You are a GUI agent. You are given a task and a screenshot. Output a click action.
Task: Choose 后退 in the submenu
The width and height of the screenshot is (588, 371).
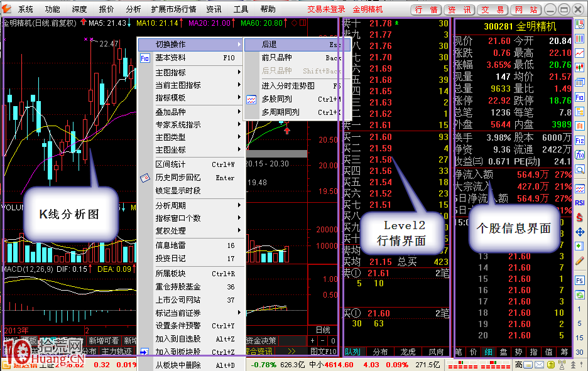coord(297,45)
